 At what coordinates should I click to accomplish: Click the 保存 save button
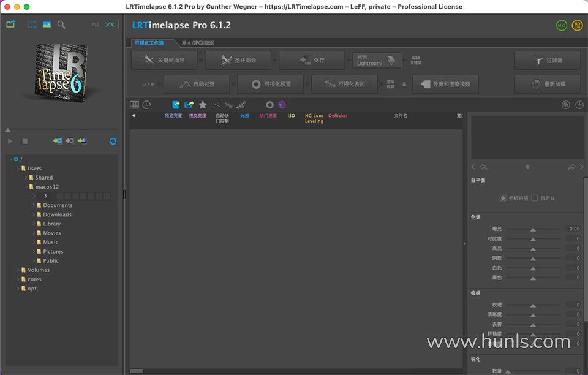312,61
